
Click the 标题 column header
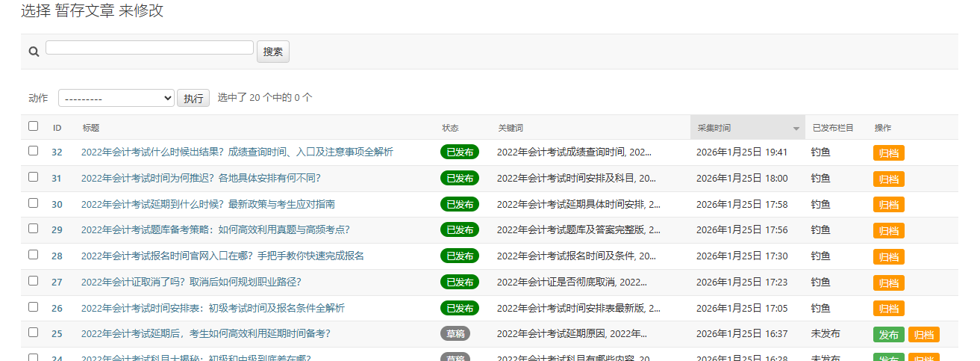click(x=90, y=128)
